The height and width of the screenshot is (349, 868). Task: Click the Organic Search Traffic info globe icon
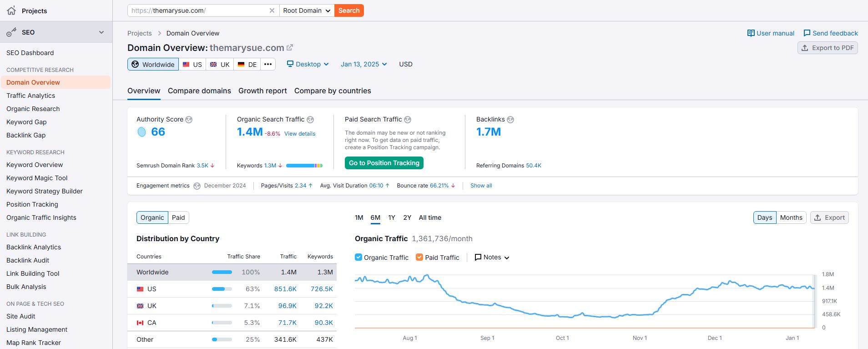(310, 120)
